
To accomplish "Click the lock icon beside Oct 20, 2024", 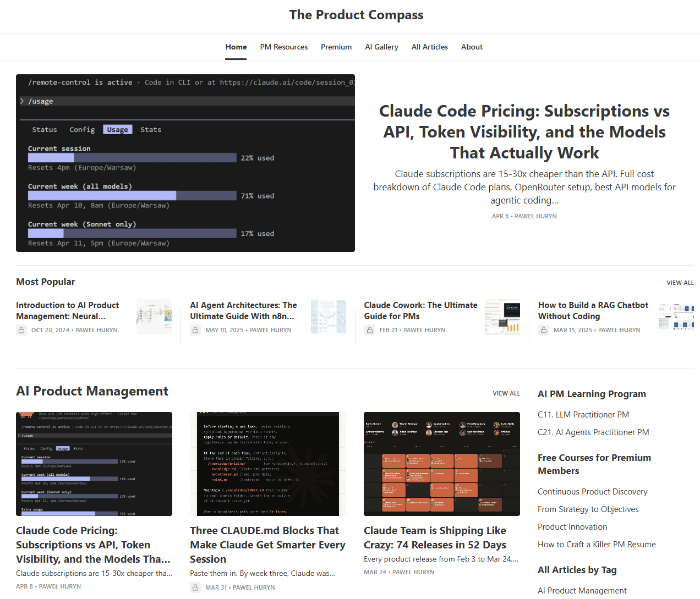I will point(21,330).
